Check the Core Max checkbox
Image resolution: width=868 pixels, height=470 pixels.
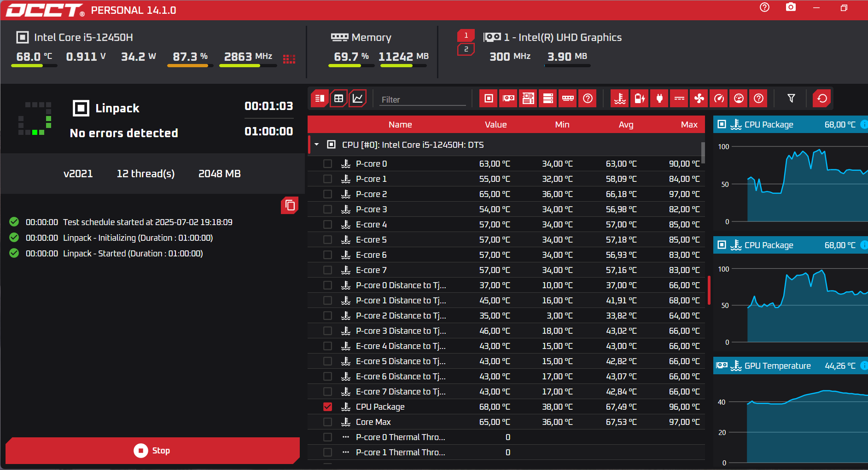(x=327, y=422)
